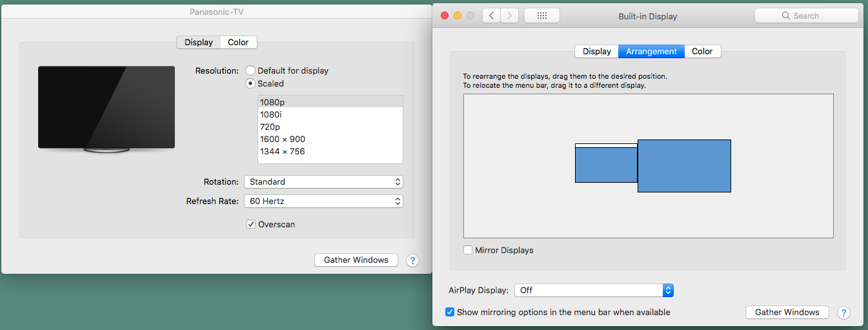Click the Search field in the toolbar
Viewport: 868px width, 330px height.
806,16
